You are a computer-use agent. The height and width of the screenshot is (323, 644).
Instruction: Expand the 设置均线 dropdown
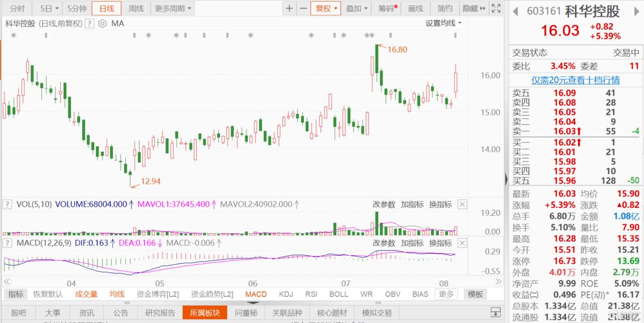click(x=443, y=24)
